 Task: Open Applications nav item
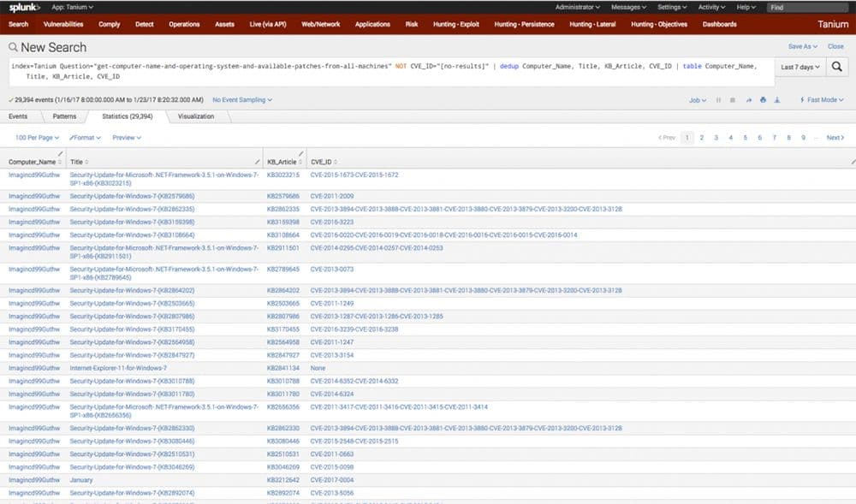pos(372,25)
